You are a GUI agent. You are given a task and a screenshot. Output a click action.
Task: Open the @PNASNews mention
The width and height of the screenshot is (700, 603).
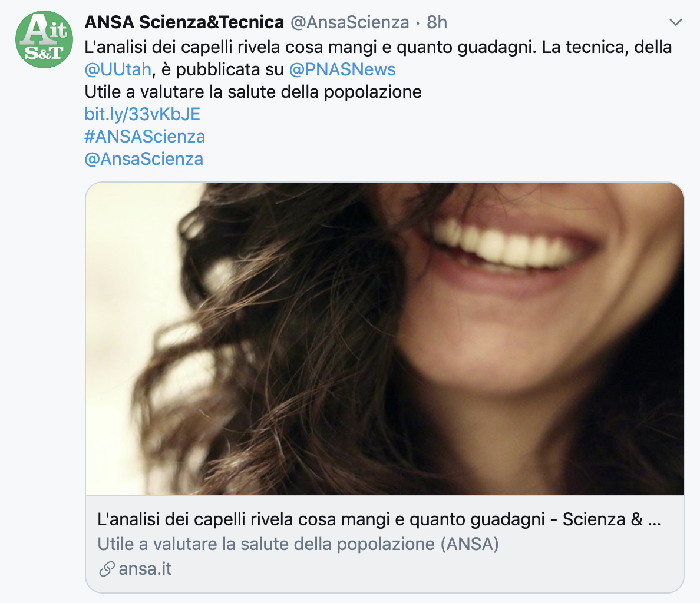click(342, 69)
